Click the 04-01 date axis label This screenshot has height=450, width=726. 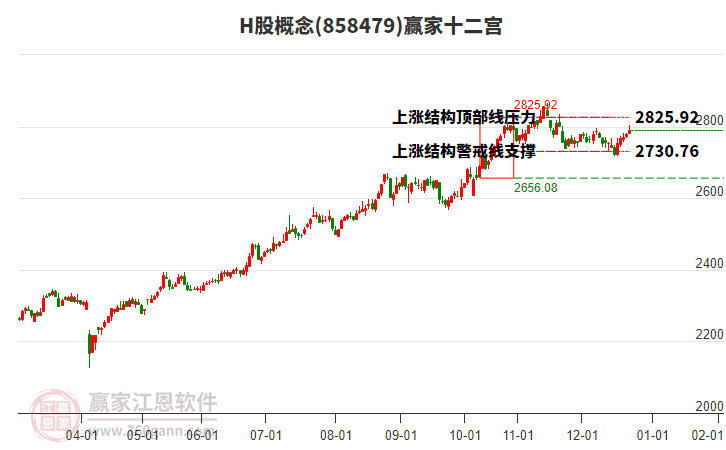pyautogui.click(x=81, y=435)
